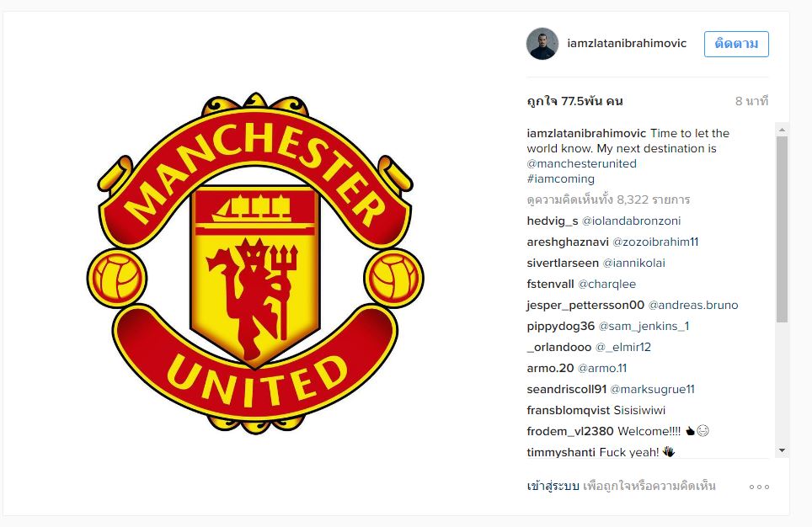This screenshot has width=812, height=527.
Task: Click the scrollbar down arrow in comments
Action: [x=782, y=451]
